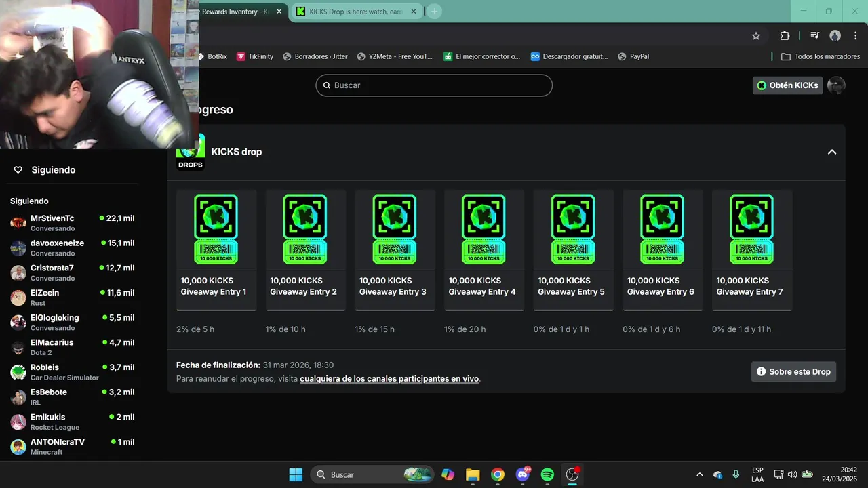868x488 pixels.
Task: Open File Explorer from taskbar
Action: [x=473, y=474]
